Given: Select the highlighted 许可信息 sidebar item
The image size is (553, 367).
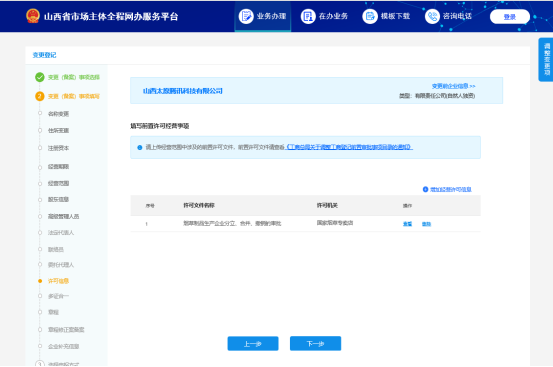Looking at the screenshot, I should pyautogui.click(x=59, y=281).
